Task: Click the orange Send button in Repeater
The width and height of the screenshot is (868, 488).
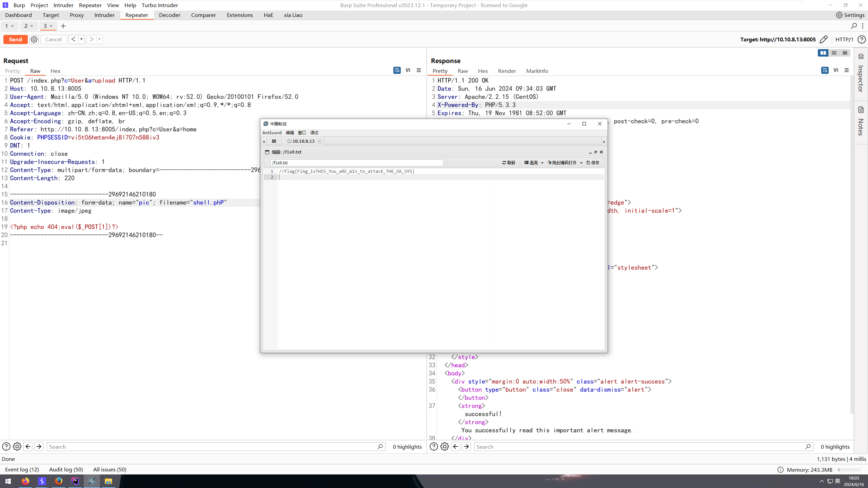Action: click(16, 39)
